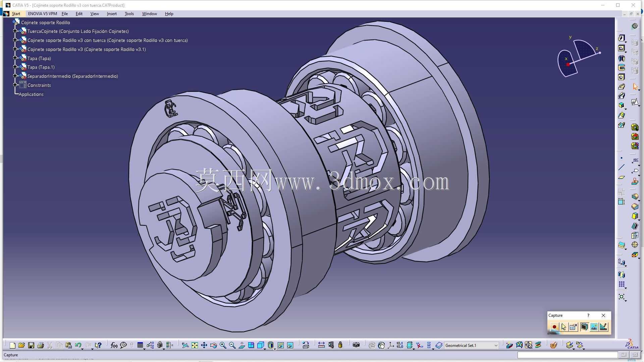This screenshot has width=644, height=362.
Task: Open the ENOVIA V5 VPM menu
Action: click(43, 14)
